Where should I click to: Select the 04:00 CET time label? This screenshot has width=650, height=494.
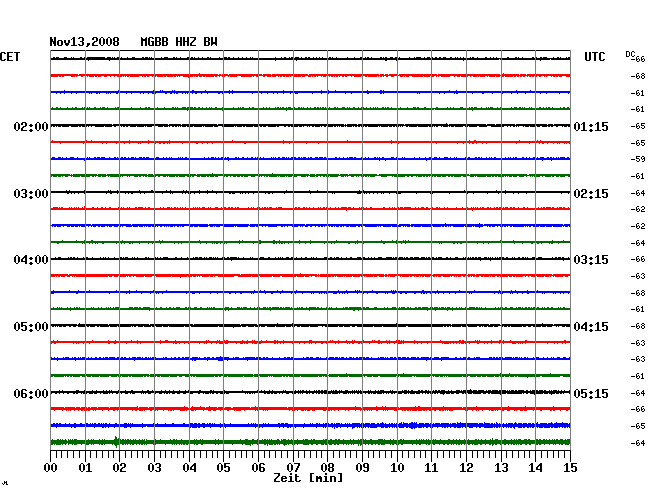click(x=31, y=260)
